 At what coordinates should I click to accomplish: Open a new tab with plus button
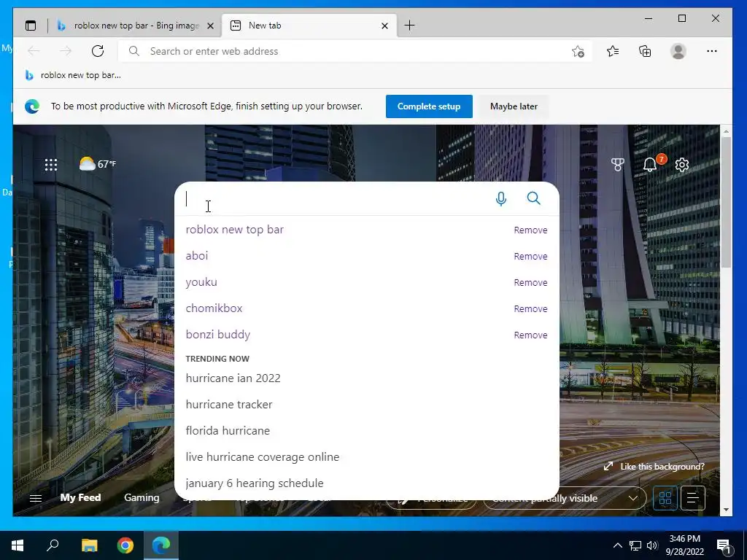[x=409, y=26]
